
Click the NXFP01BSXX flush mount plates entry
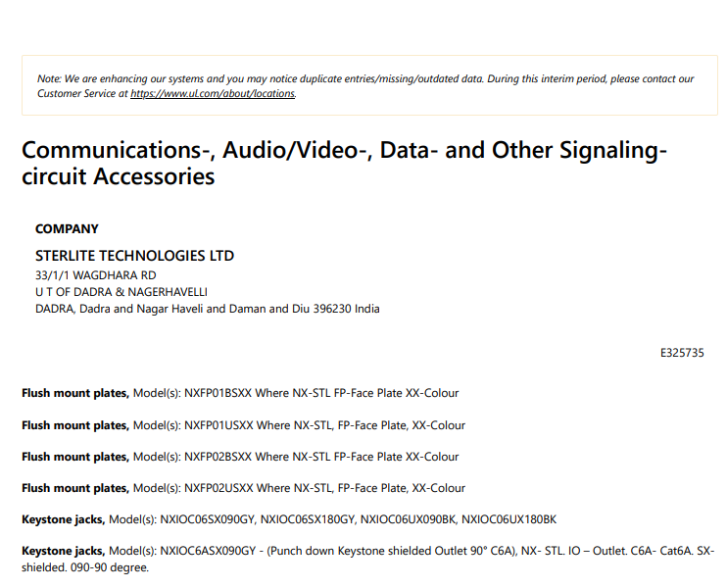(x=240, y=393)
